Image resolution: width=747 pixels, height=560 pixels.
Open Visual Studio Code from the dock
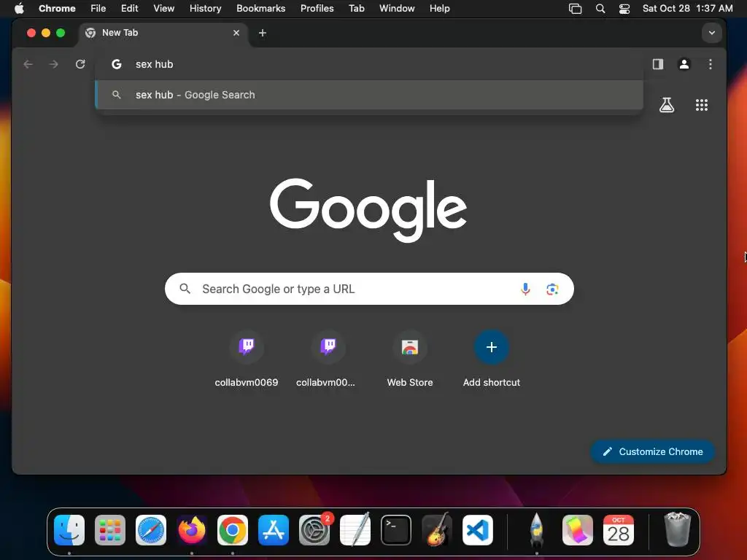tap(478, 530)
